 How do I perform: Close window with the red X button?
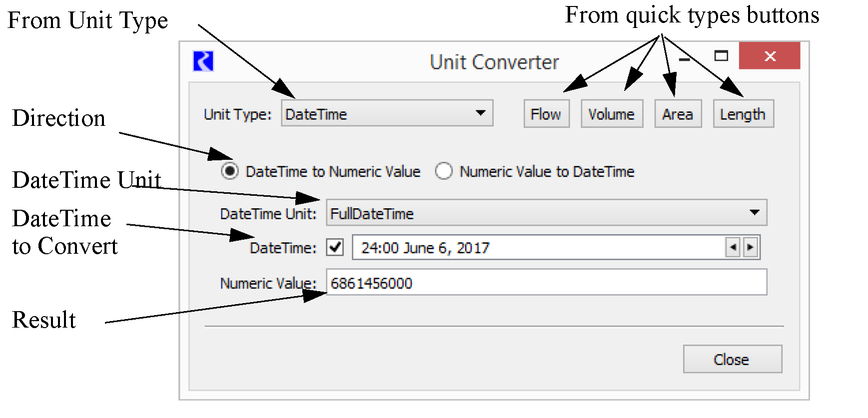(x=770, y=56)
